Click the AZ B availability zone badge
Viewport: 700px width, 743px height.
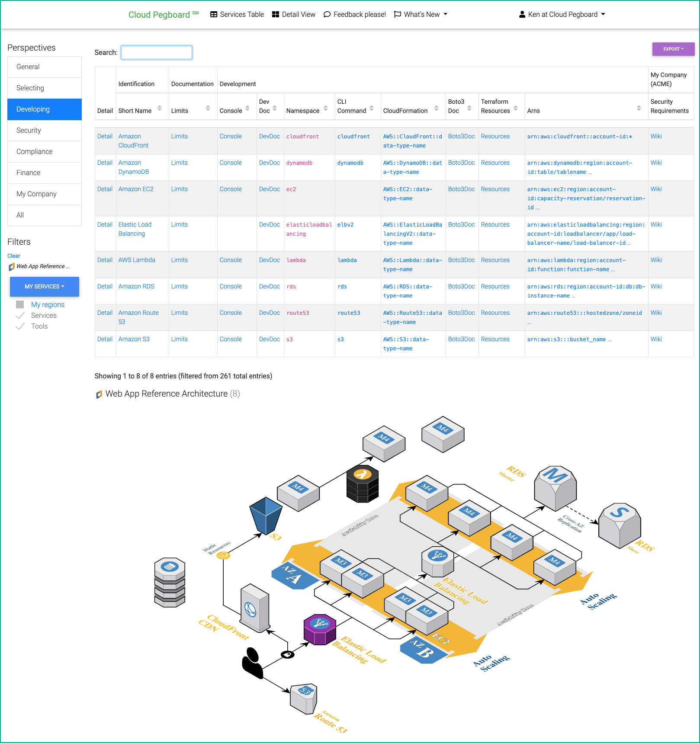pos(423,650)
